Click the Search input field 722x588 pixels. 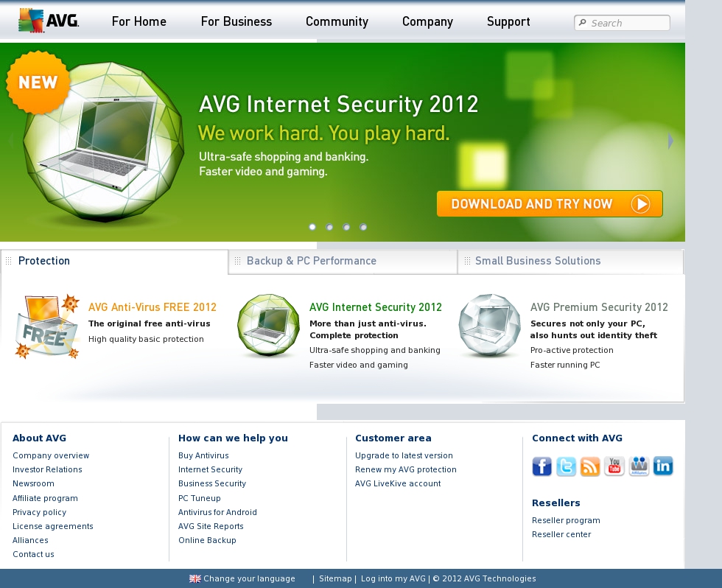tap(622, 23)
